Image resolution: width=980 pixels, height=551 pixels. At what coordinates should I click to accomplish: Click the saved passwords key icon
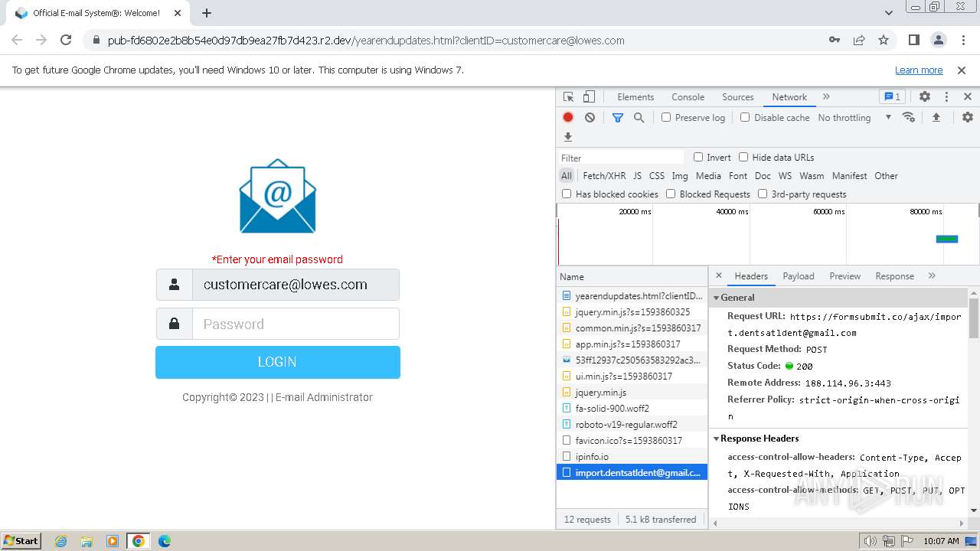click(835, 40)
